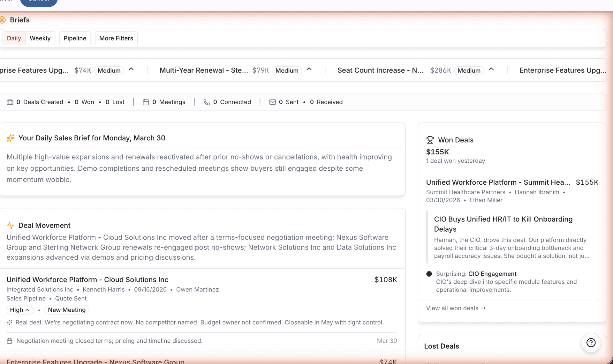Open View all won deals link
613x364 pixels.
pyautogui.click(x=456, y=308)
